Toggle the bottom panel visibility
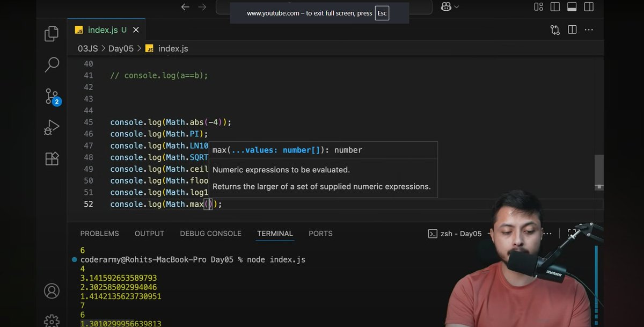Viewport: 644px width, 327px height. point(572,7)
